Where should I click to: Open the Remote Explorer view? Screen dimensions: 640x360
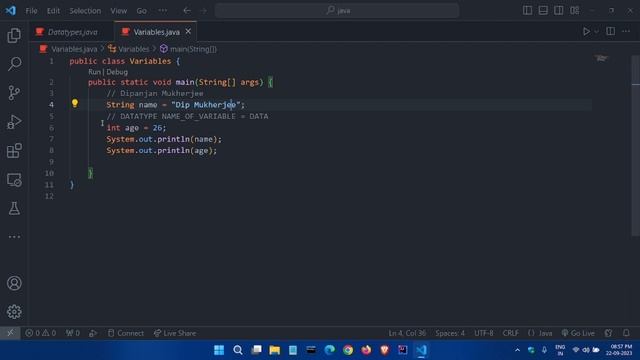pos(14,180)
